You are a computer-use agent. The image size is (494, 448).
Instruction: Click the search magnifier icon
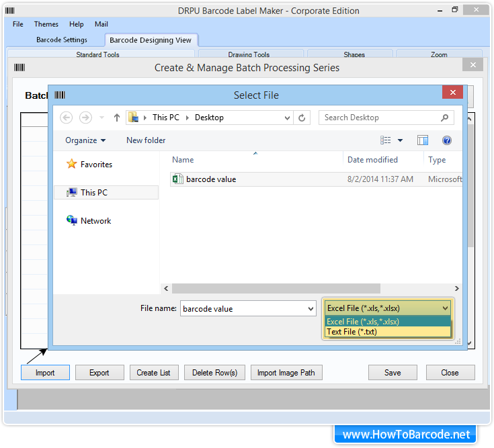coord(444,118)
